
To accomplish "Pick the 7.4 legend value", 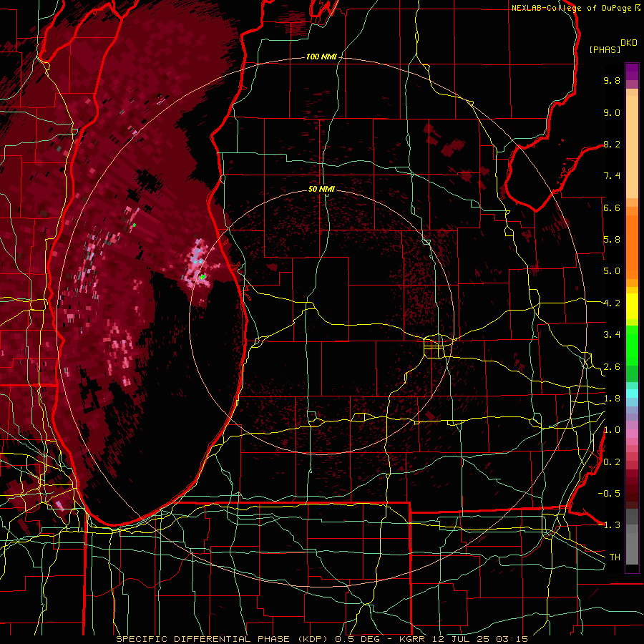I will pos(612,176).
